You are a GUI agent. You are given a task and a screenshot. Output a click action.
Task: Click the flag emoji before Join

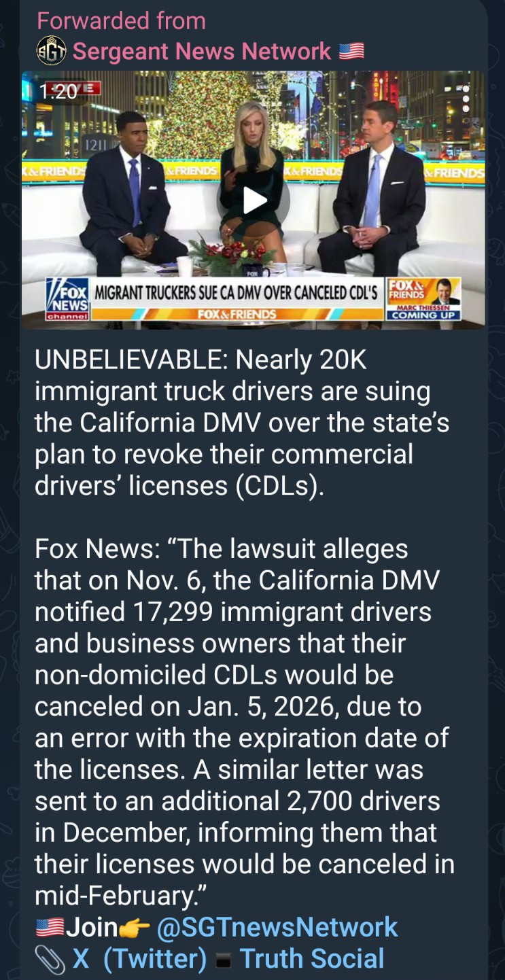coord(50,927)
